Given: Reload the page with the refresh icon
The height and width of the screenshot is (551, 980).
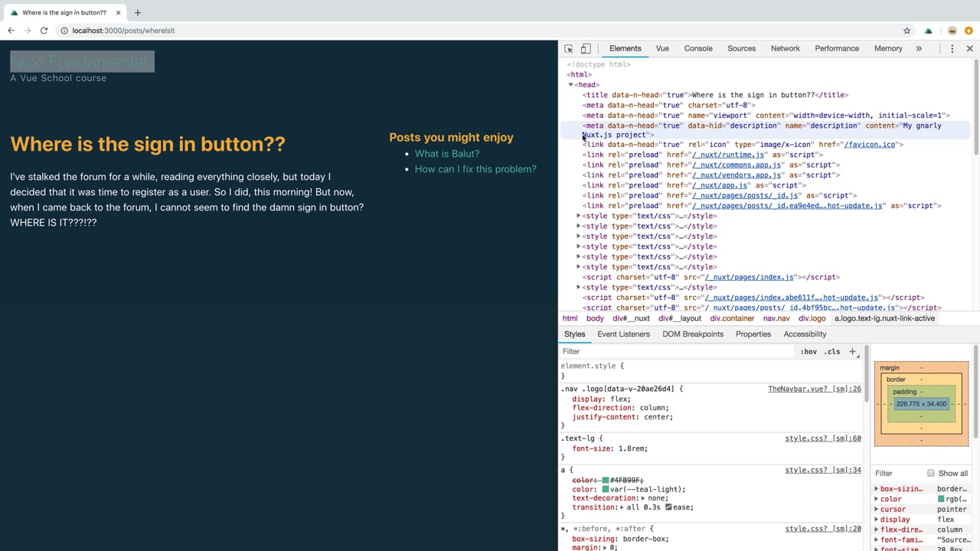Looking at the screenshot, I should [44, 31].
